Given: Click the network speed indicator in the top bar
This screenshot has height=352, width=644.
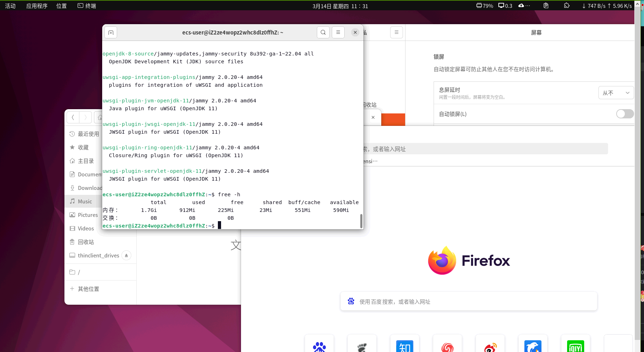Looking at the screenshot, I should [607, 6].
